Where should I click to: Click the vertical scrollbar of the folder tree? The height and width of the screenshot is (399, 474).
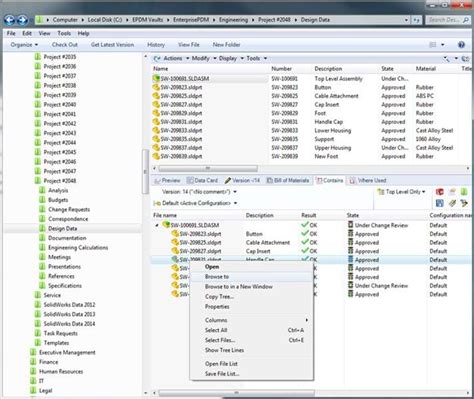145,172
